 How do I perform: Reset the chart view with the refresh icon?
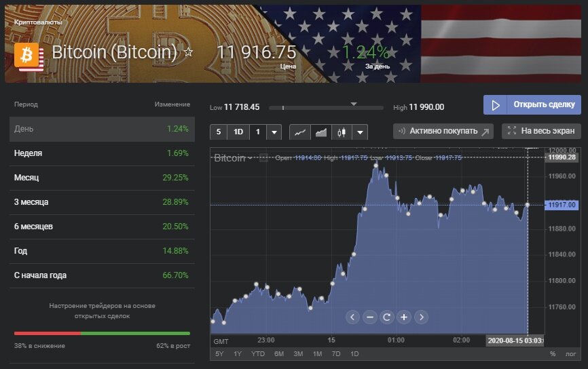coord(387,317)
